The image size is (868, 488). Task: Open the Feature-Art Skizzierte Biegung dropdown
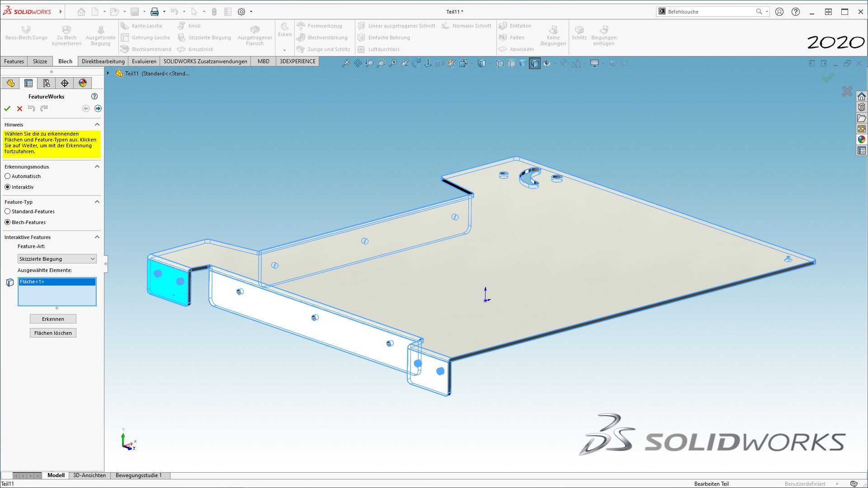click(57, 259)
